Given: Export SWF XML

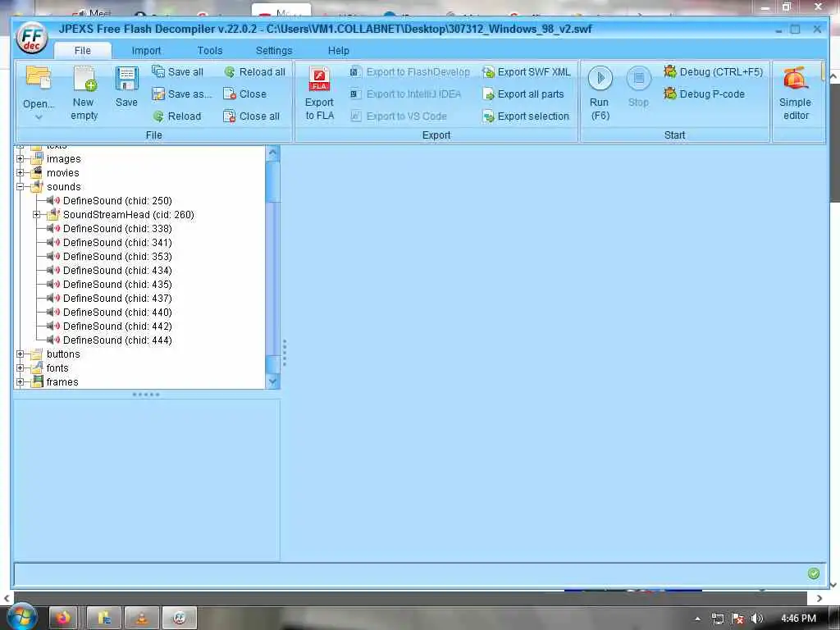Looking at the screenshot, I should point(526,72).
